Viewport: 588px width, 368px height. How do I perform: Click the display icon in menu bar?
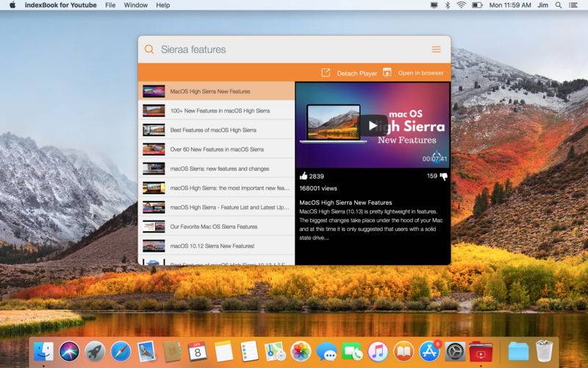pyautogui.click(x=434, y=5)
